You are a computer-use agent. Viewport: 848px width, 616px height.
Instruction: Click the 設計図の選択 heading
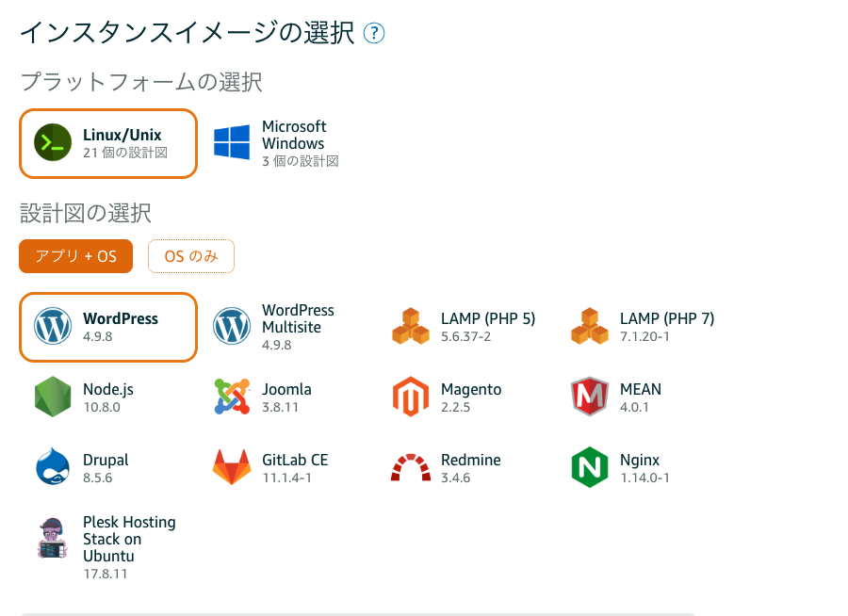coord(86,213)
